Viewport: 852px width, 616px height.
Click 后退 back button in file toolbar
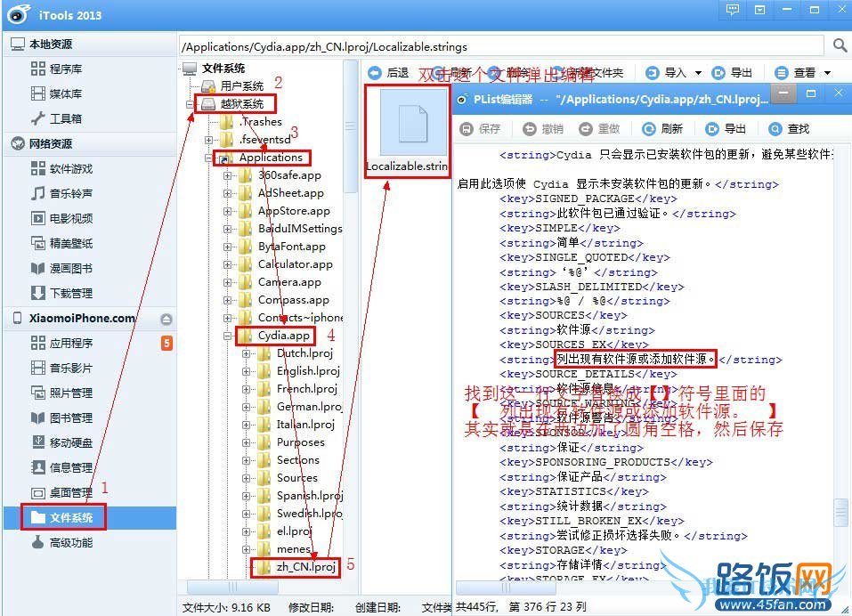388,73
